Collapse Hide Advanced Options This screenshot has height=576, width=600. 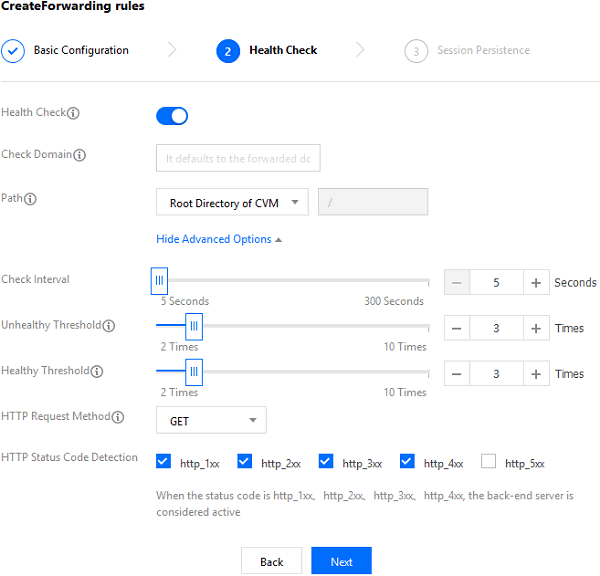[219, 239]
